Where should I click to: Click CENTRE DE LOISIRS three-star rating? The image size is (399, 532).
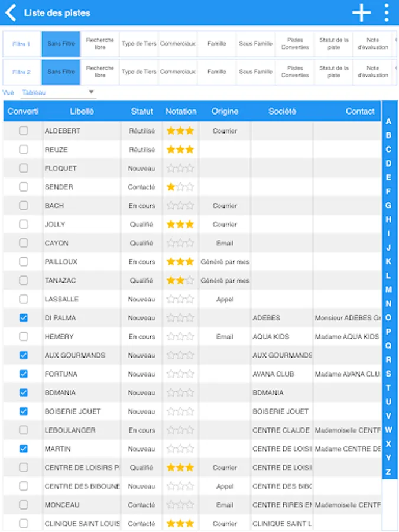coord(180,468)
